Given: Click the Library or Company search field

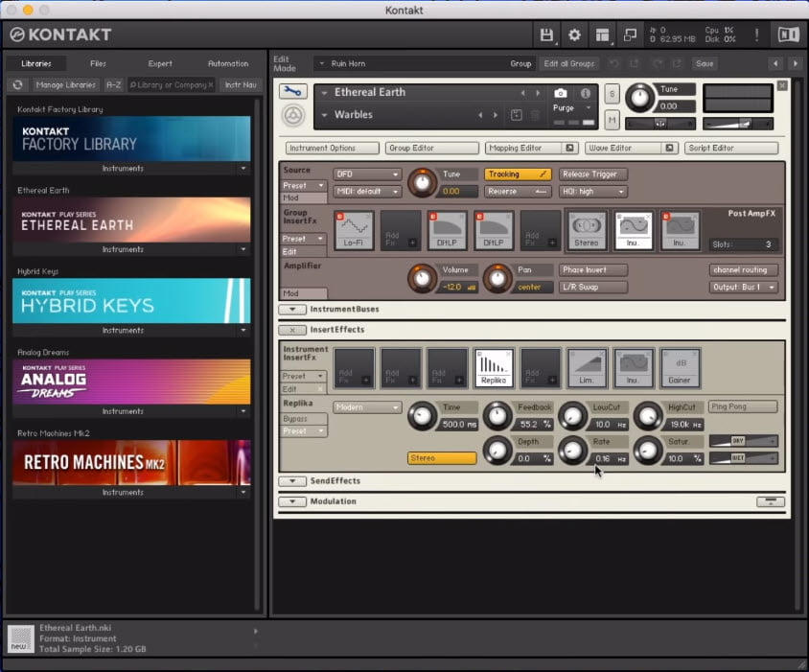Looking at the screenshot, I should [172, 84].
